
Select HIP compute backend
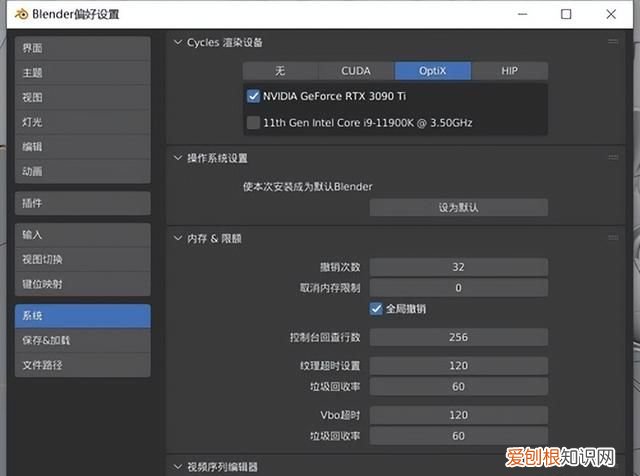click(509, 71)
